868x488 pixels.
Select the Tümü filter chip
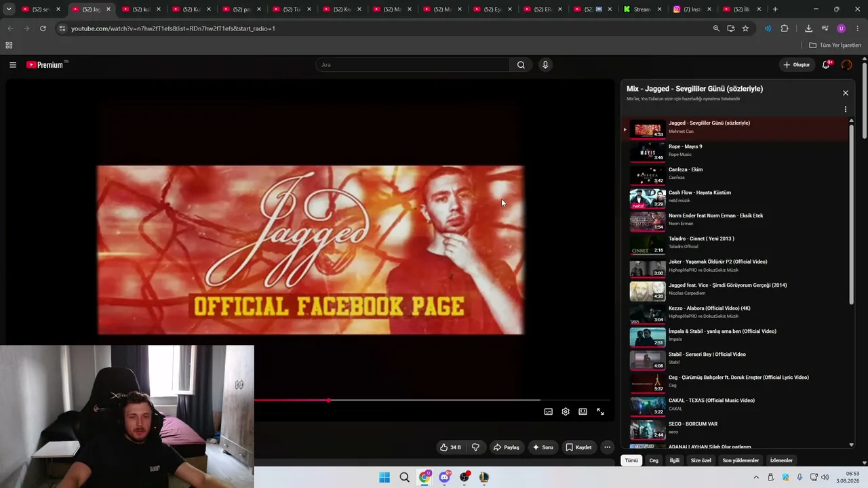(631, 460)
